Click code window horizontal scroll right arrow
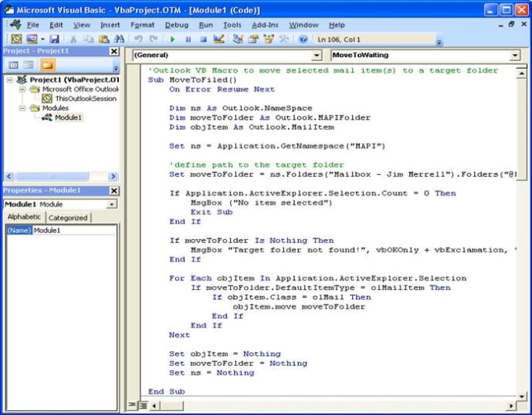532x415 pixels. [512, 405]
